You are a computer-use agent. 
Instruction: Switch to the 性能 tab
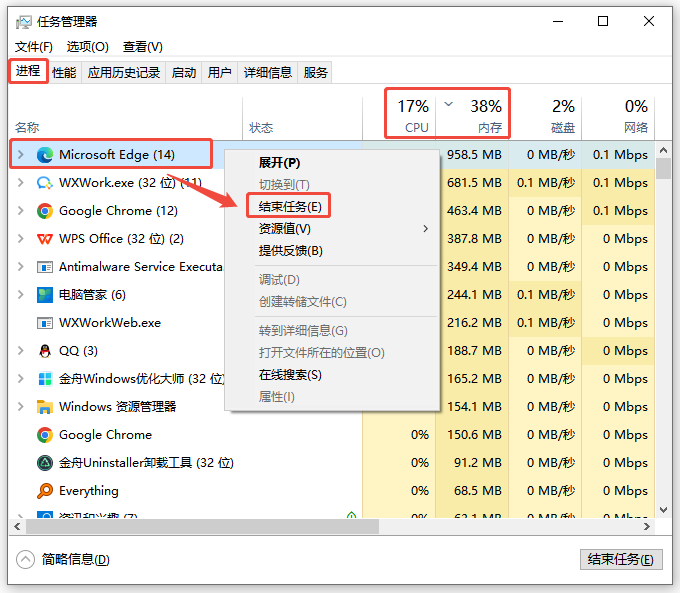tap(64, 72)
